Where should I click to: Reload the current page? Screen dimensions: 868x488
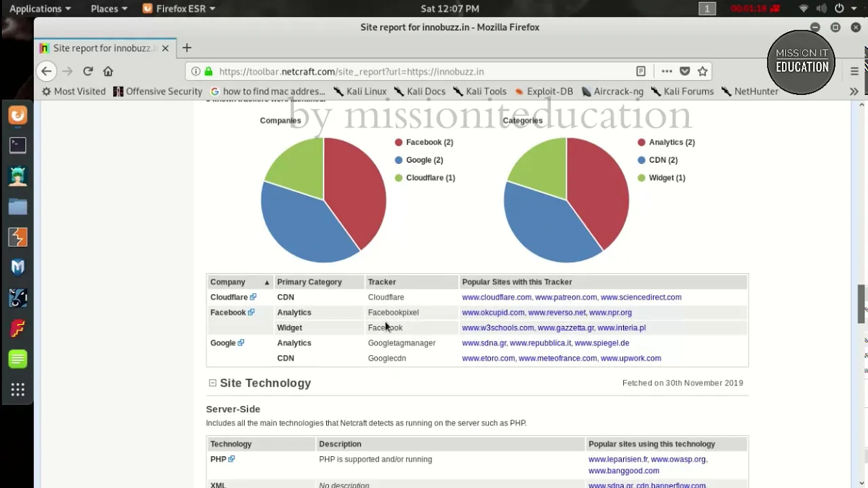(87, 71)
